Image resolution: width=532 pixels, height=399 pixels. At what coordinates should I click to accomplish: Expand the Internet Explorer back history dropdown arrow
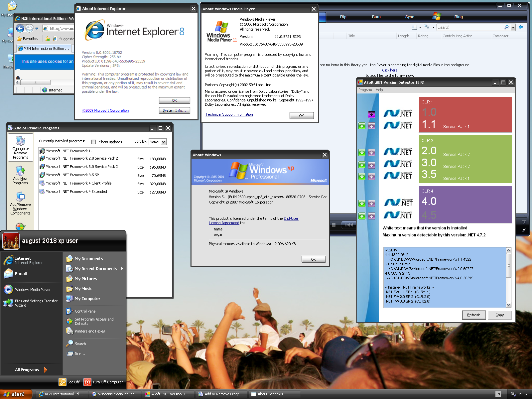[37, 29]
